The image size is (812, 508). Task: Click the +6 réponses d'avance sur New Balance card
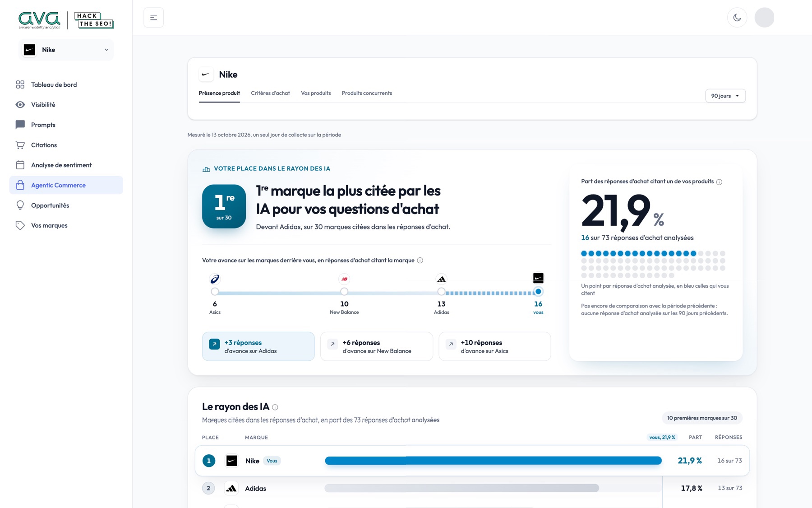click(377, 346)
